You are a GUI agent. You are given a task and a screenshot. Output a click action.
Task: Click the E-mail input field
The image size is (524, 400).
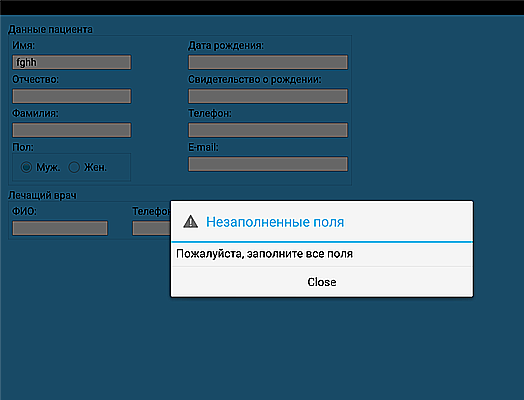click(x=268, y=164)
